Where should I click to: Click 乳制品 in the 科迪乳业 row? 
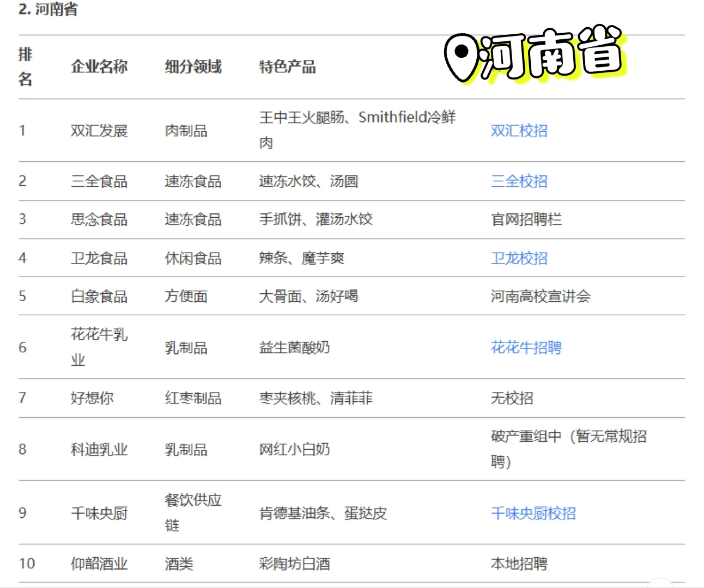pyautogui.click(x=186, y=449)
